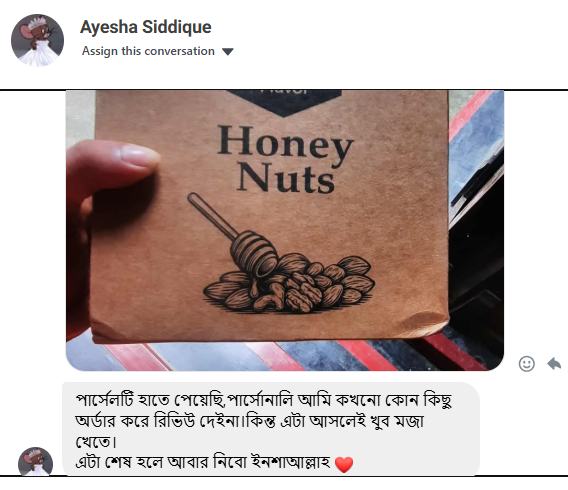
Task: Click the message line starting with পার্সেলটি
Action: [264, 401]
